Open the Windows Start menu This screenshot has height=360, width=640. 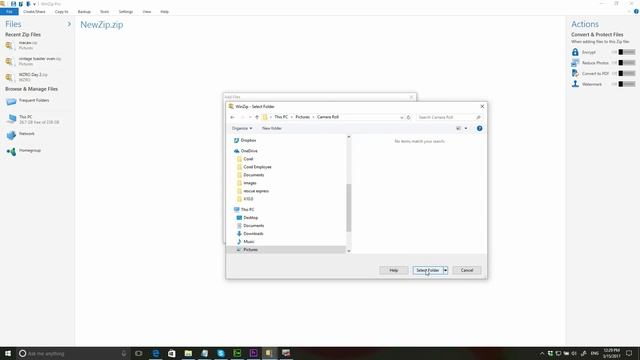click(x=8, y=353)
